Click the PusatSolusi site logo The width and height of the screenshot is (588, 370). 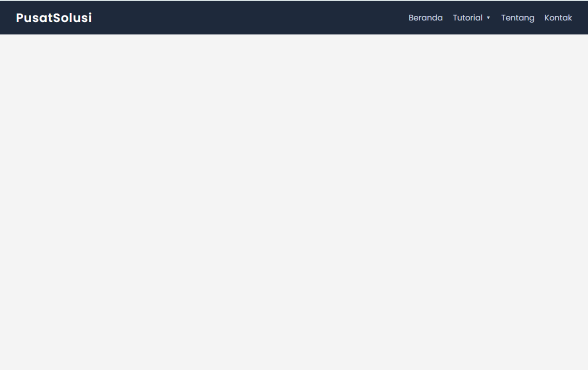pos(54,18)
